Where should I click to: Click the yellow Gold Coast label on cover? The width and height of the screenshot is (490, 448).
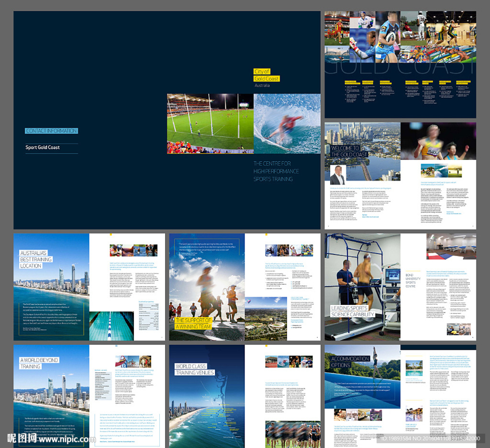pos(267,79)
